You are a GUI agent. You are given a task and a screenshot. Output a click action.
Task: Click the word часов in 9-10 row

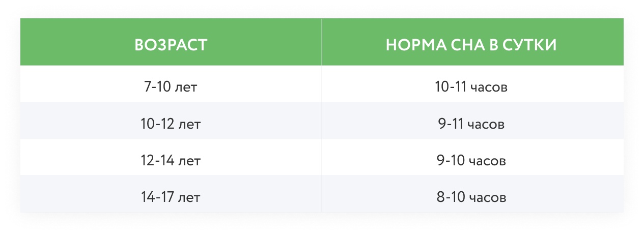tap(488, 161)
